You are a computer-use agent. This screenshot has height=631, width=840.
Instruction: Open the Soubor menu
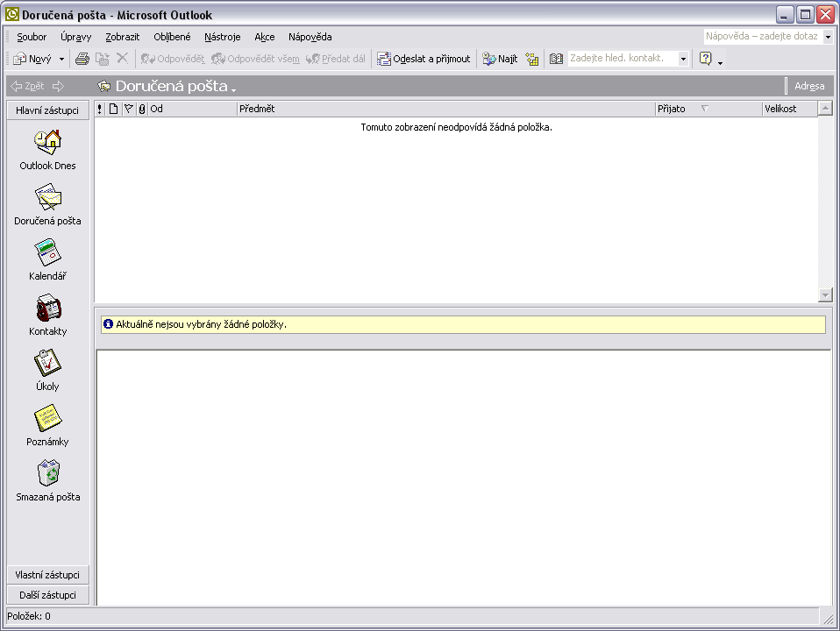32,37
